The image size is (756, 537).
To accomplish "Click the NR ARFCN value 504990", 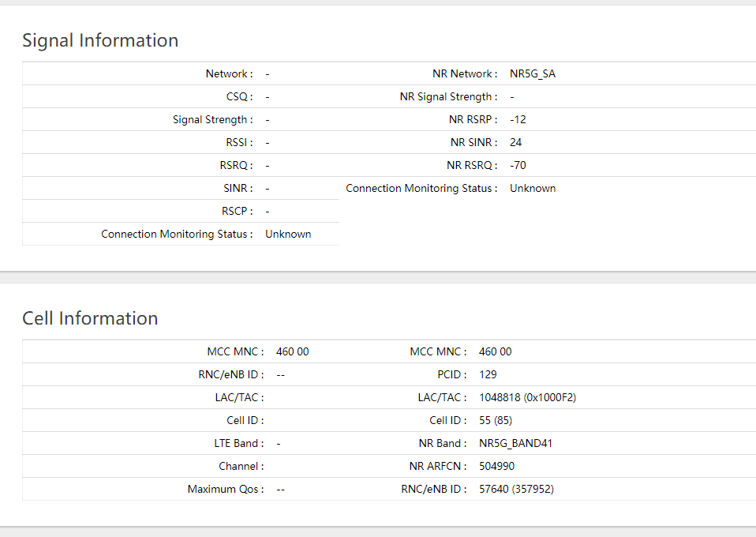I will (496, 467).
